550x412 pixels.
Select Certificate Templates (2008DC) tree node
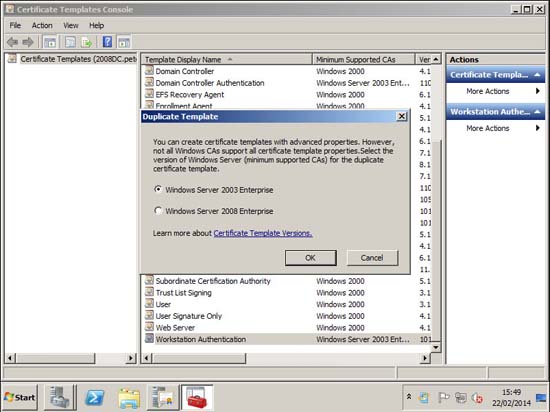click(x=79, y=59)
